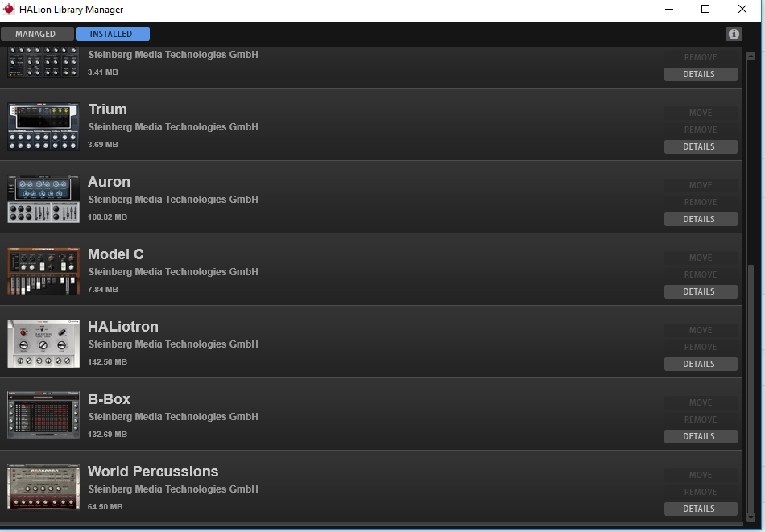The width and height of the screenshot is (765, 532).
Task: Open the info icon at top right
Action: 734,34
